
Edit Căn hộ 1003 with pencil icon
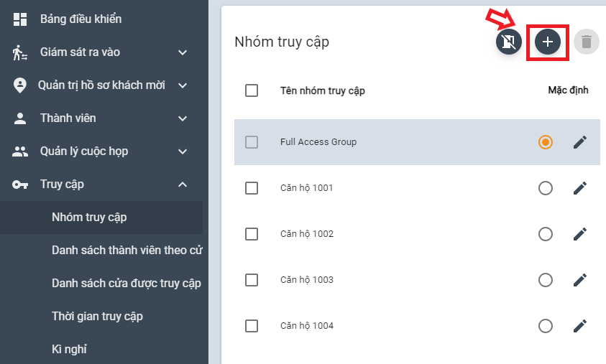point(580,280)
